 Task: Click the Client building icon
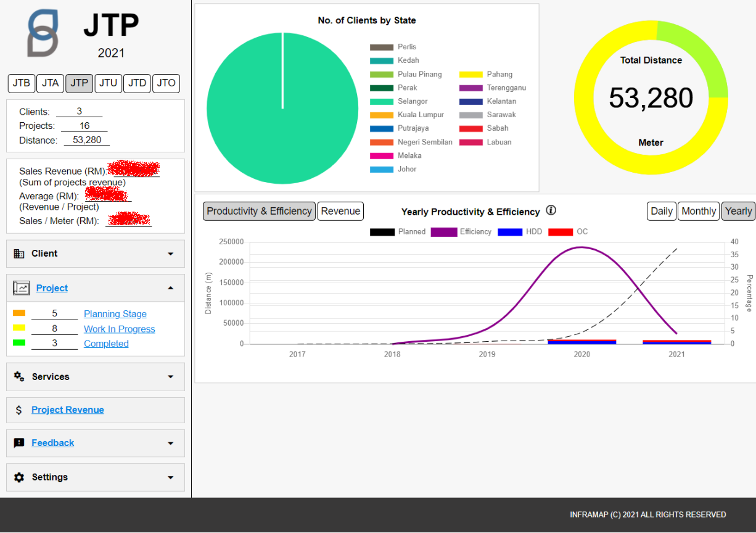pos(19,254)
